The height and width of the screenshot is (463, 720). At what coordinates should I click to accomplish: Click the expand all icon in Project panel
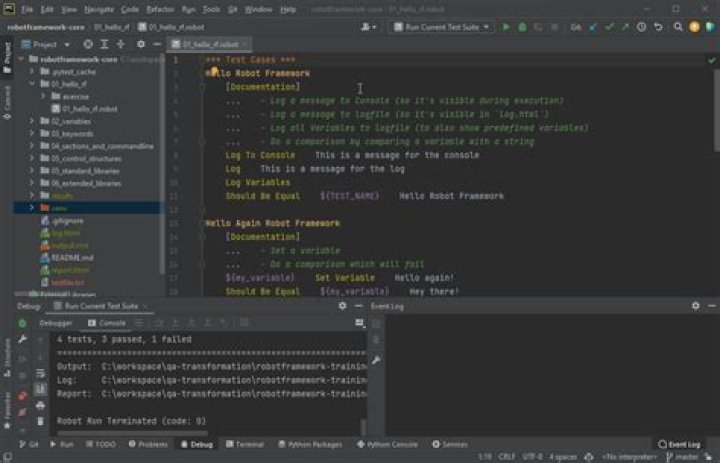pyautogui.click(x=104, y=44)
